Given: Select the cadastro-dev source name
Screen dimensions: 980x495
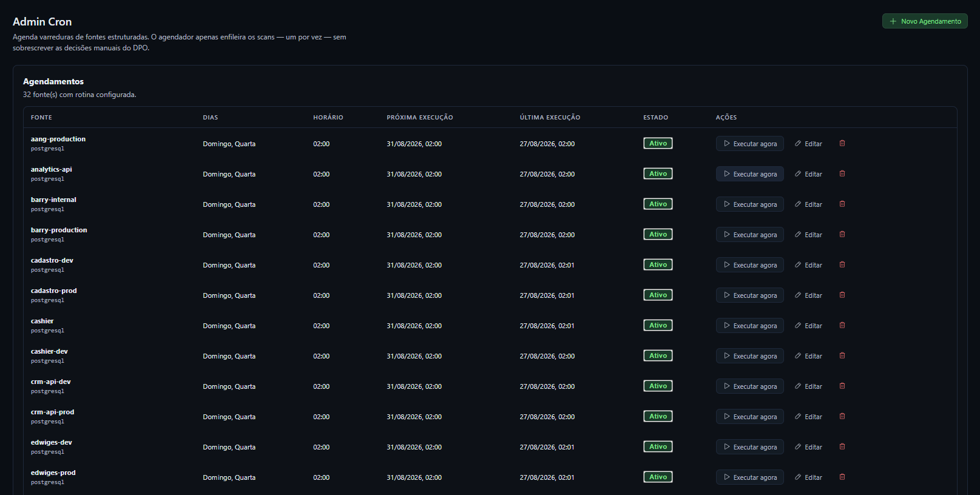Looking at the screenshot, I should coord(52,260).
